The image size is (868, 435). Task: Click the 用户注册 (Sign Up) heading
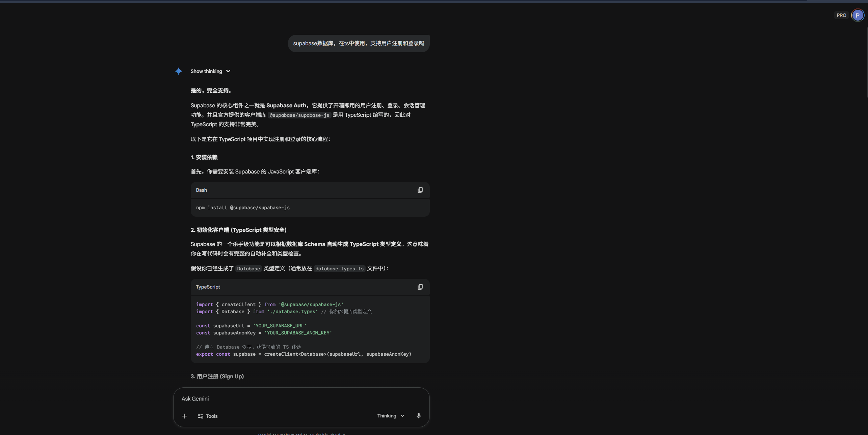click(217, 376)
